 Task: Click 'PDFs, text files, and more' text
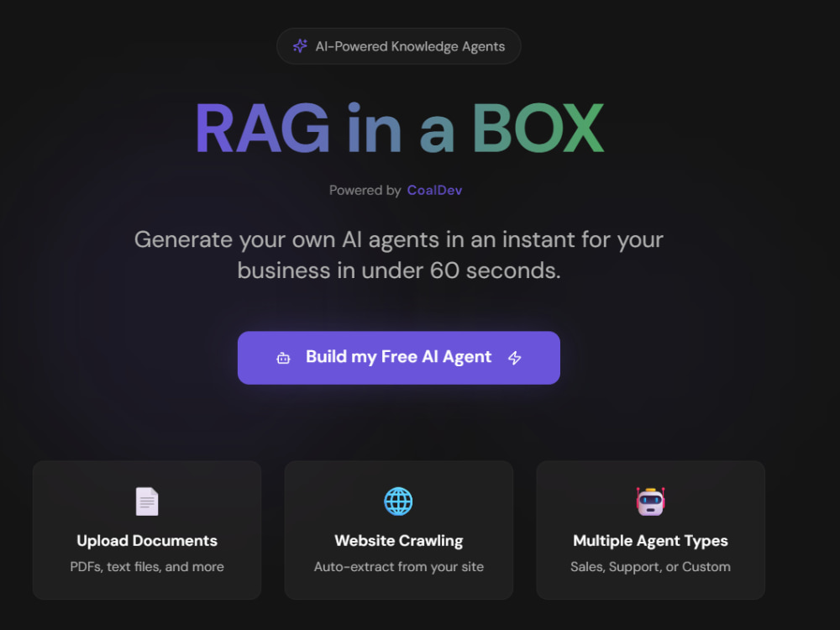click(147, 567)
